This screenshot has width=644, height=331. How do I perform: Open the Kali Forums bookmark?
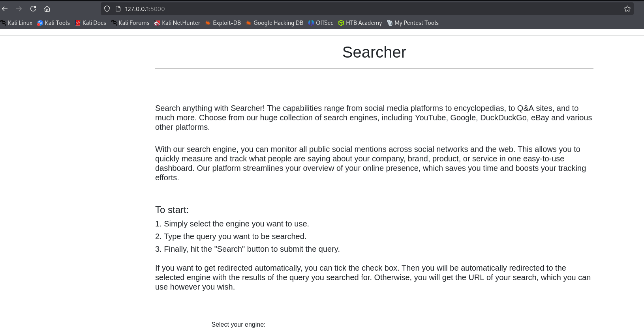point(130,23)
